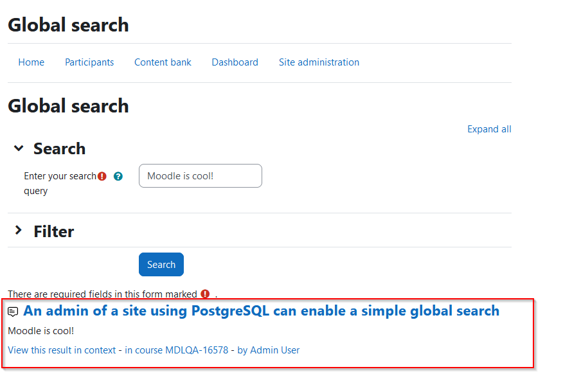Open help icon for search query
Viewport: 563px width, 392px height.
(x=118, y=176)
